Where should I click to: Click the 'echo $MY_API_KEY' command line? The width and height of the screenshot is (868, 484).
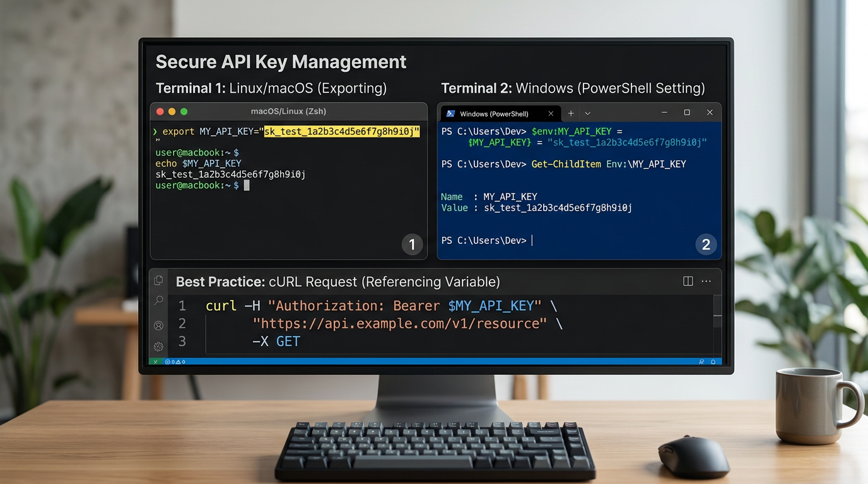click(x=199, y=163)
